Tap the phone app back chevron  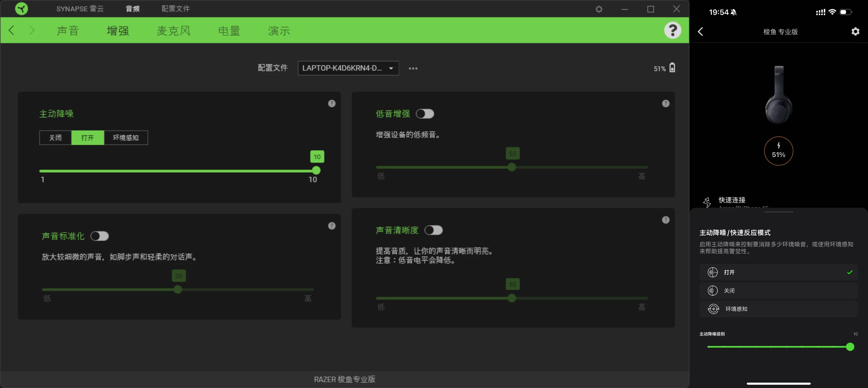click(x=701, y=32)
